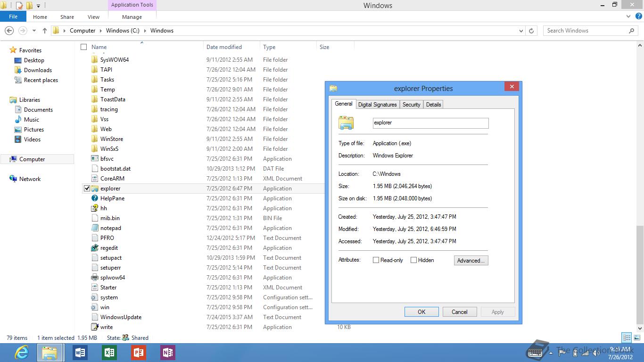Open the recent locations dropdown arrow
The image size is (644, 362).
click(x=34, y=31)
